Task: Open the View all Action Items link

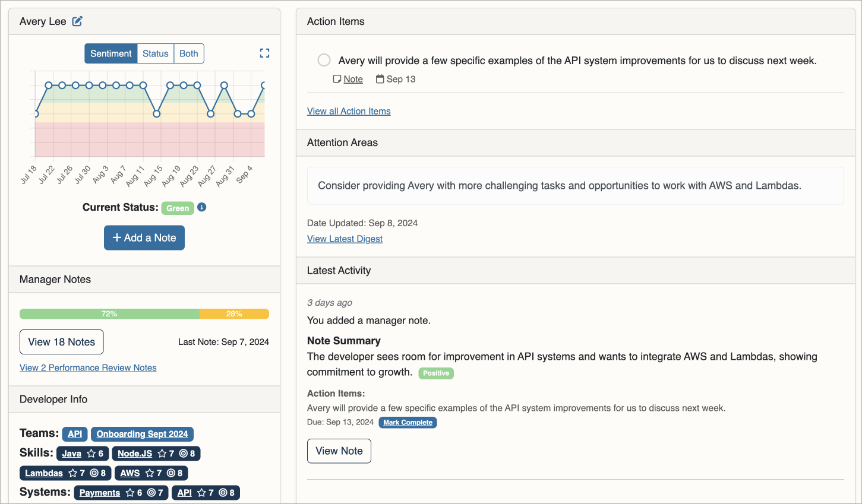Action: (x=349, y=111)
